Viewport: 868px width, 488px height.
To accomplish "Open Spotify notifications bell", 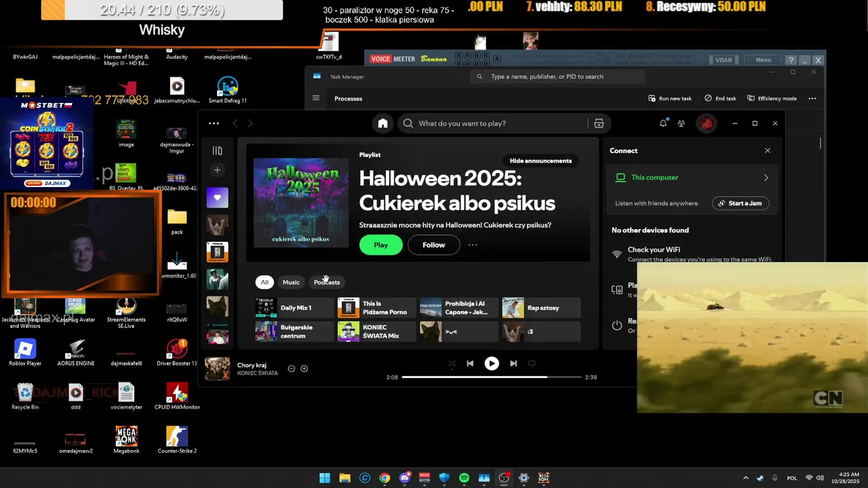I will pos(663,123).
